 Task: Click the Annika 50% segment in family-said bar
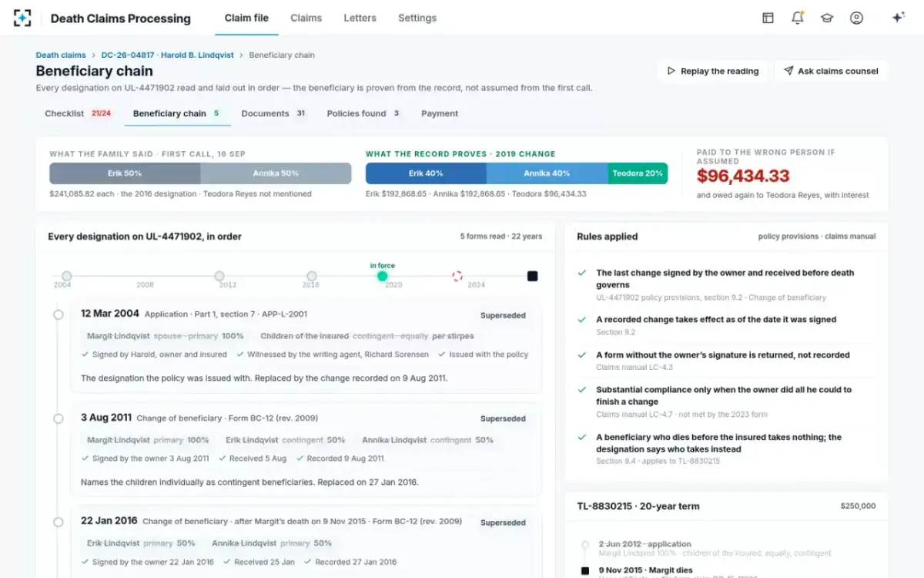pyautogui.click(x=276, y=173)
